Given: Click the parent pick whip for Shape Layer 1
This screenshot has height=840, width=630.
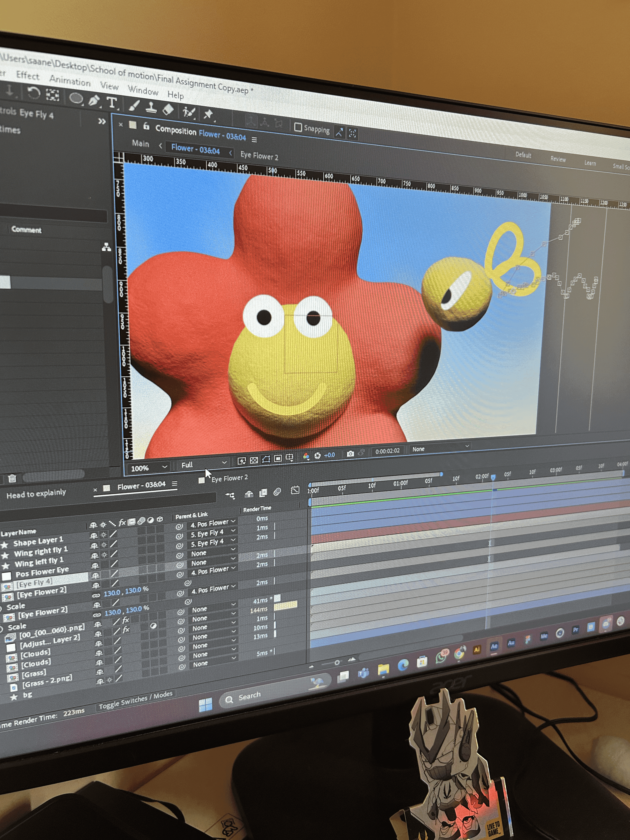Looking at the screenshot, I should click(179, 527).
